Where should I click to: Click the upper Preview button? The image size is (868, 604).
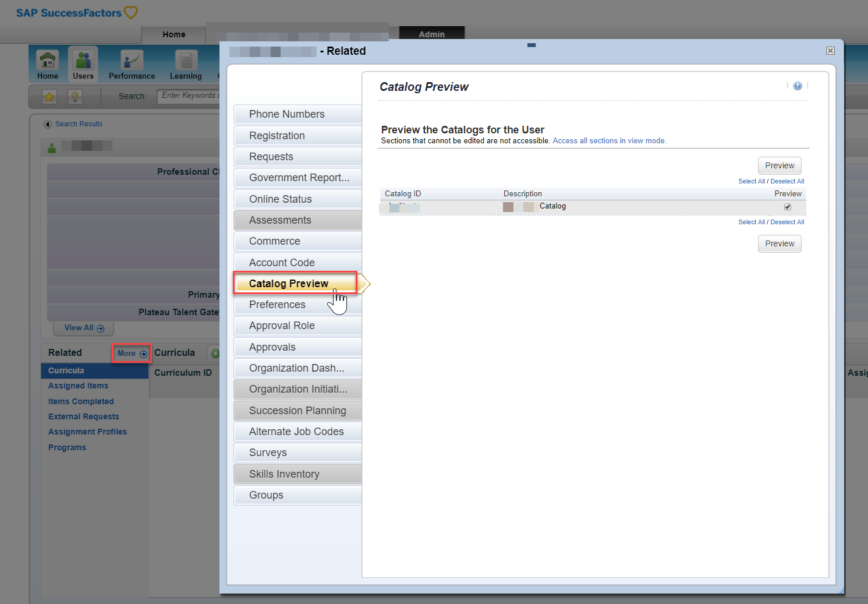coord(780,165)
